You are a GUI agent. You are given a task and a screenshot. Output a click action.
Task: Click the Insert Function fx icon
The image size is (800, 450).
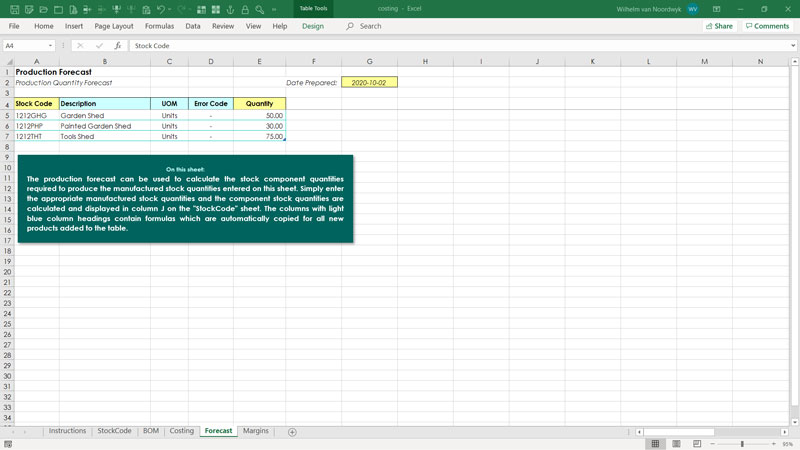118,45
